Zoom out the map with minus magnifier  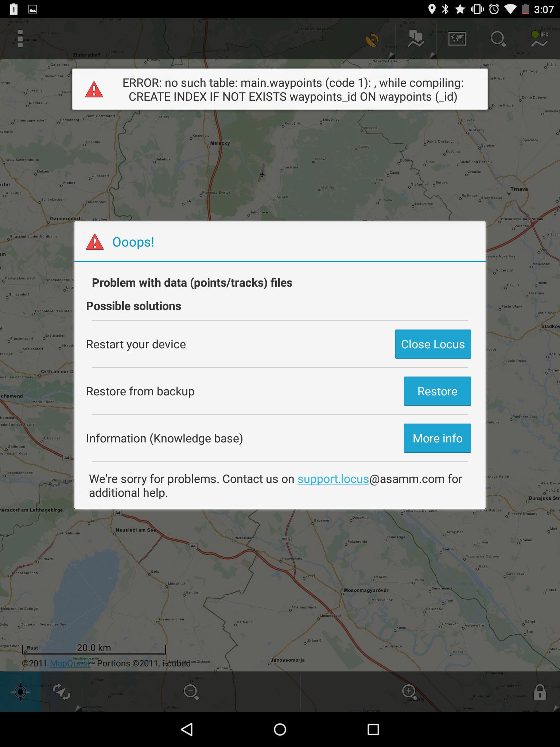[x=191, y=692]
